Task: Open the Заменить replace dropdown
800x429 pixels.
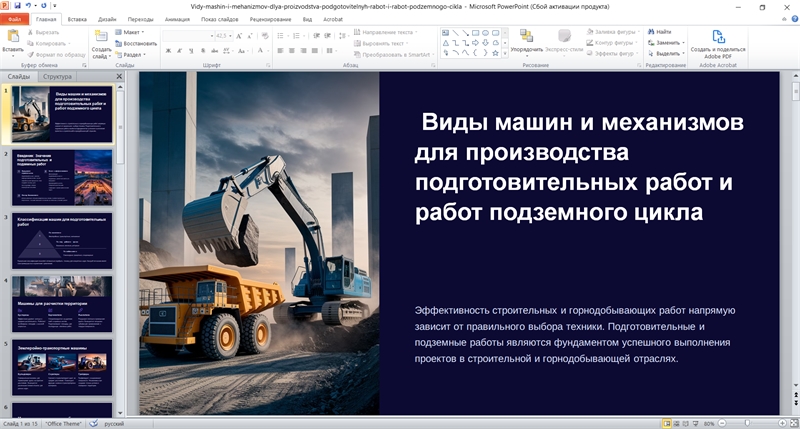Action: [666, 42]
